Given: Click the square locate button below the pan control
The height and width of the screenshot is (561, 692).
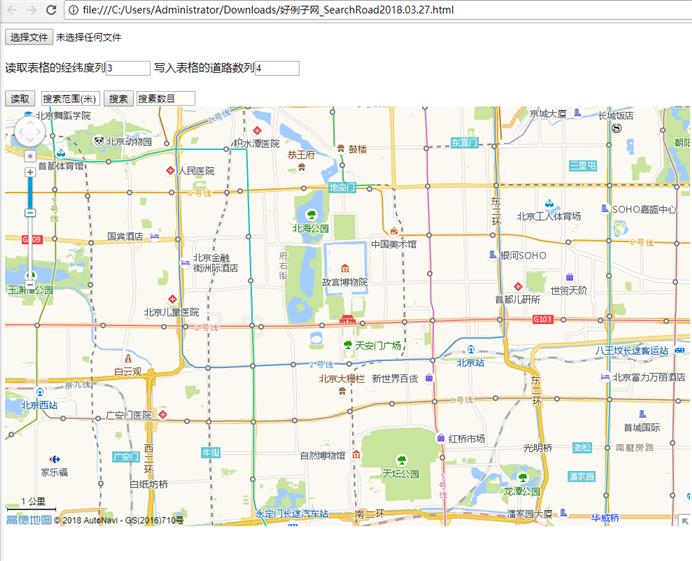Looking at the screenshot, I should (30, 156).
